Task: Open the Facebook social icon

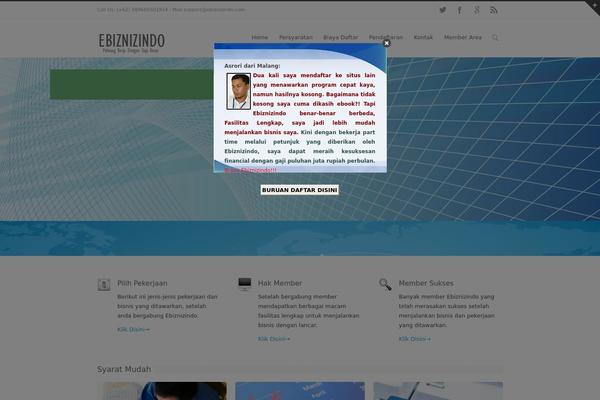Action: [x=459, y=10]
